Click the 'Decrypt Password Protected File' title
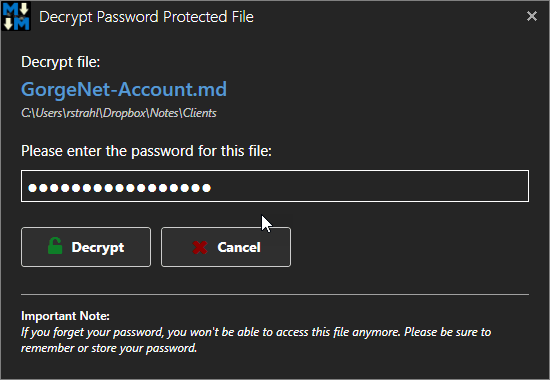550x380 pixels. (146, 17)
